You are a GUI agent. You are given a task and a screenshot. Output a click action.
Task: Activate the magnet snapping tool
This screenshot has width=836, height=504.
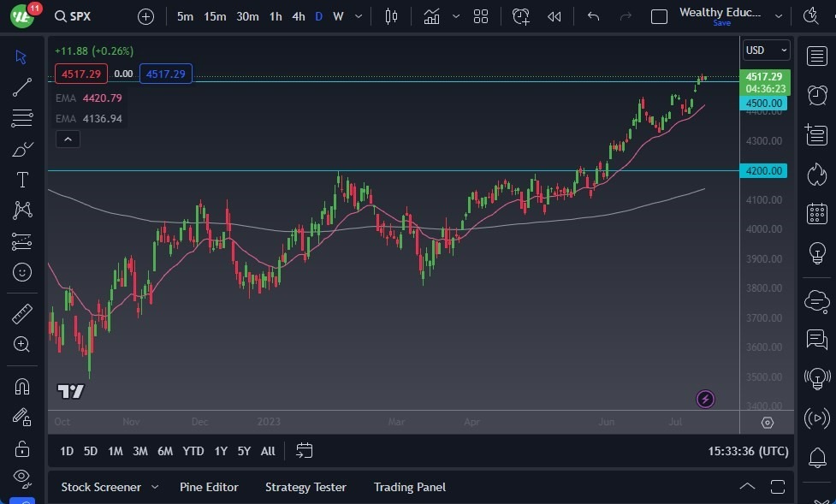(21, 388)
